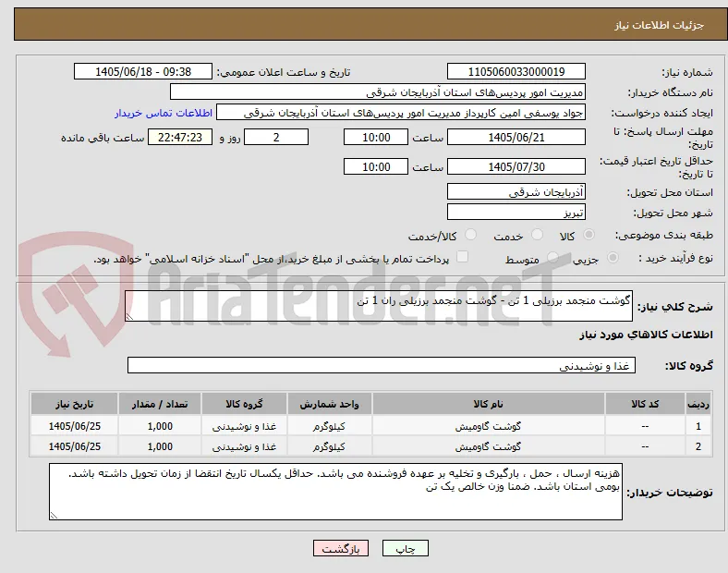Viewport: 728px width, 573px height.
Task: Click the remaining time field 22:47:23
Action: (179, 138)
